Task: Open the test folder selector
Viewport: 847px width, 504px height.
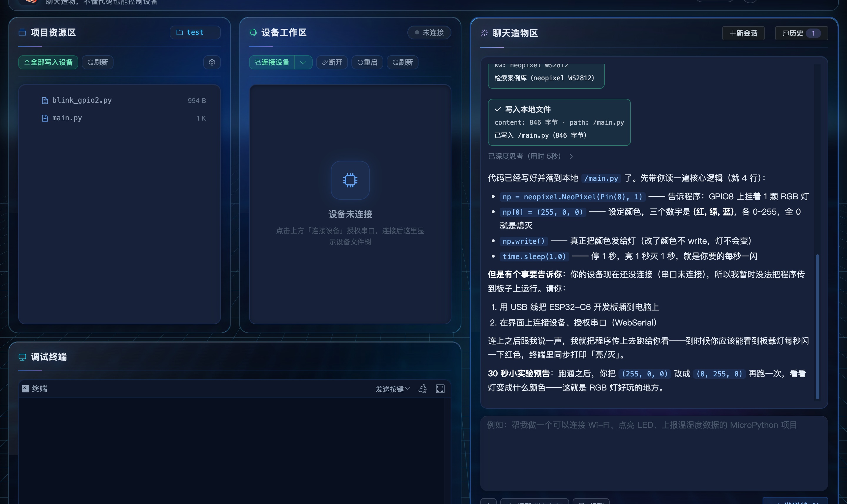Action: (195, 32)
